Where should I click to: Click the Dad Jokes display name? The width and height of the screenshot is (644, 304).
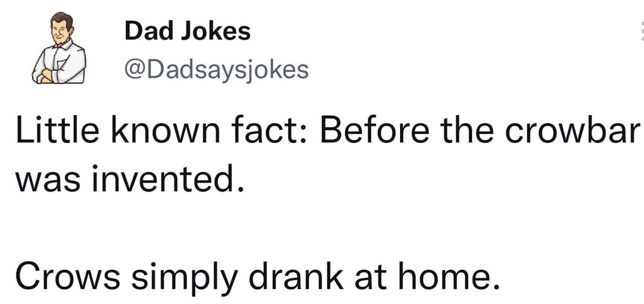pyautogui.click(x=187, y=31)
